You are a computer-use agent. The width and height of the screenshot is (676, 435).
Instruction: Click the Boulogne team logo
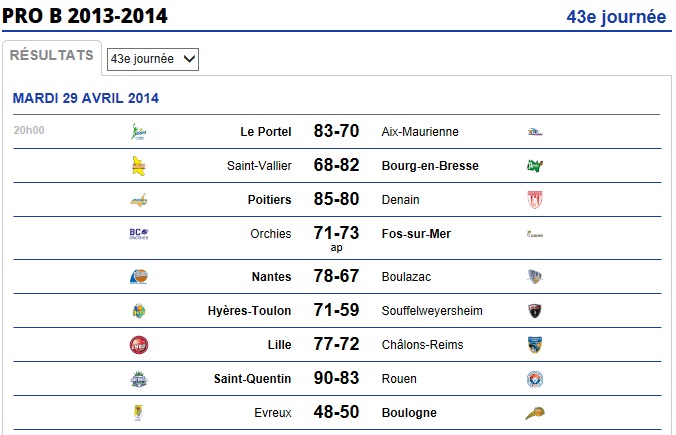point(535,413)
